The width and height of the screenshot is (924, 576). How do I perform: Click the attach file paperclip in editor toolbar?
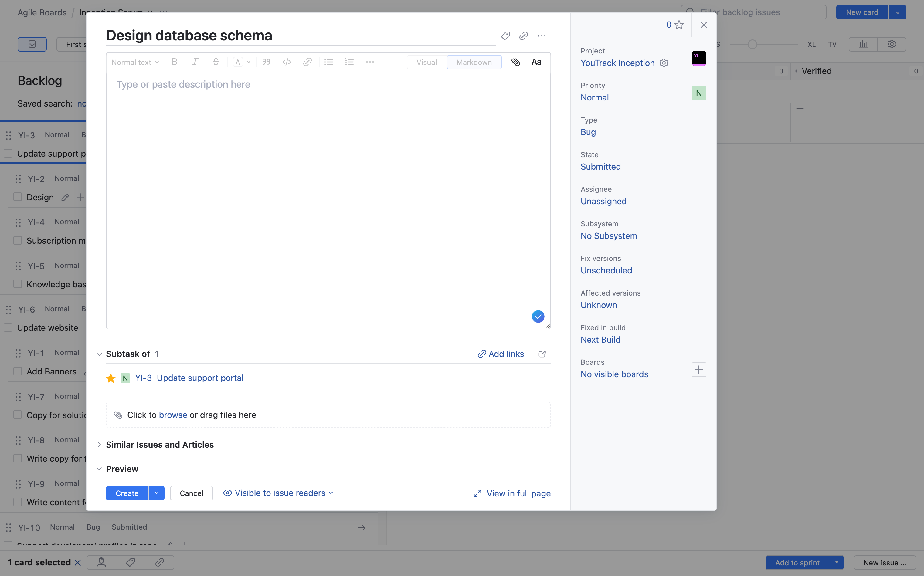point(515,62)
